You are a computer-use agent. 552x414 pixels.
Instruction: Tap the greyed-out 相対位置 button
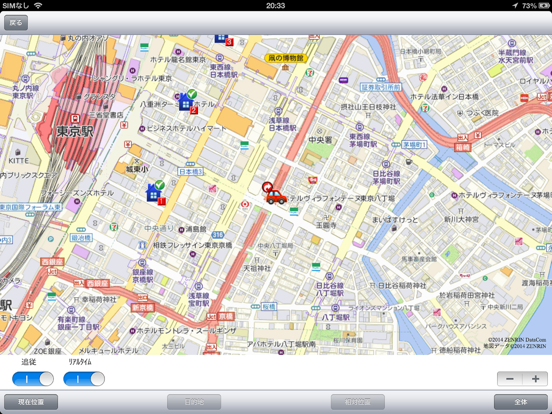[358, 402]
